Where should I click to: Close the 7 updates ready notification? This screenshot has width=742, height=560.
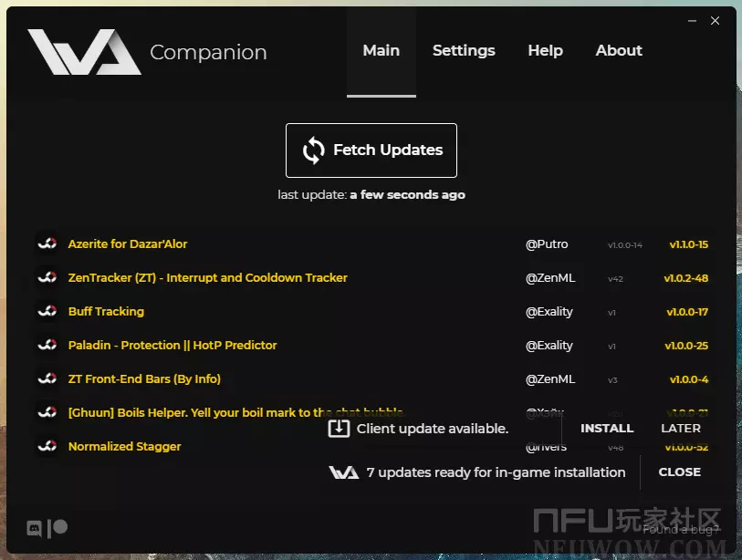click(680, 472)
